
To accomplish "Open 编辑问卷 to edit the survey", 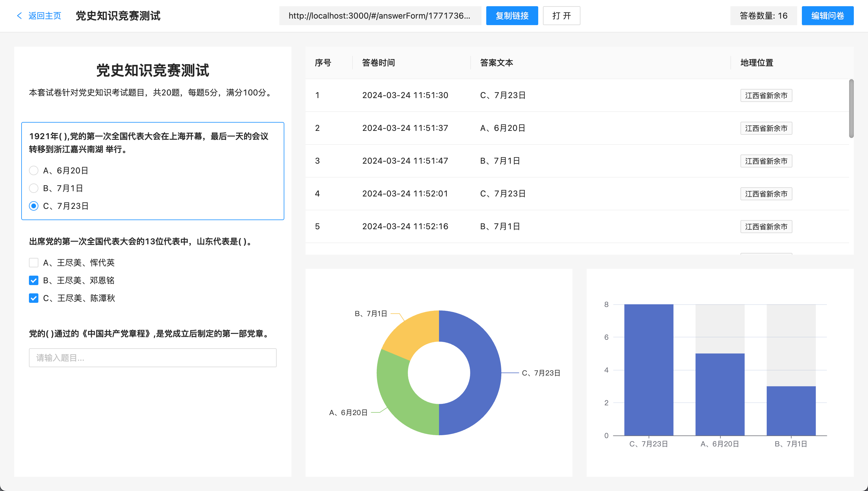I will [827, 16].
